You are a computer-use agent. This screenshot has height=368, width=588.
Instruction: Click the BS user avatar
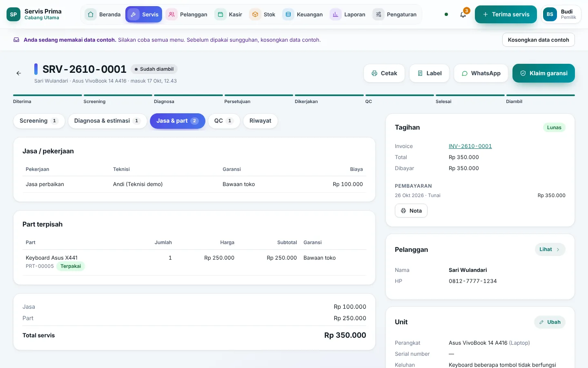coord(550,14)
